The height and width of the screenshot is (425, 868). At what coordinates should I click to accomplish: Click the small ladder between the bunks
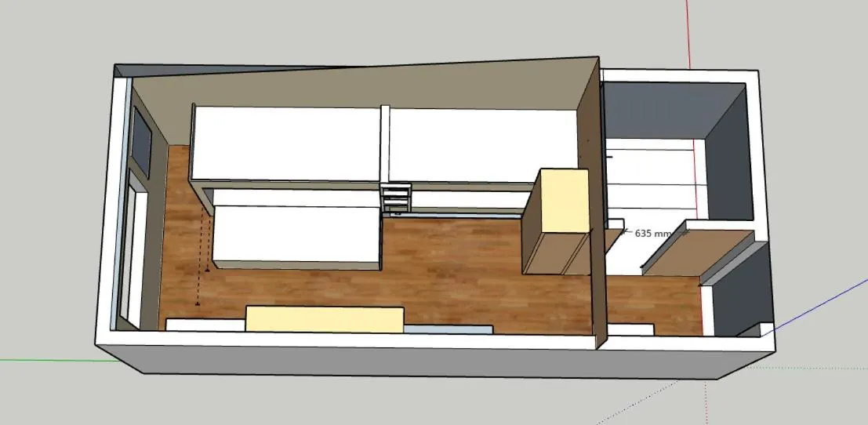coord(397,198)
